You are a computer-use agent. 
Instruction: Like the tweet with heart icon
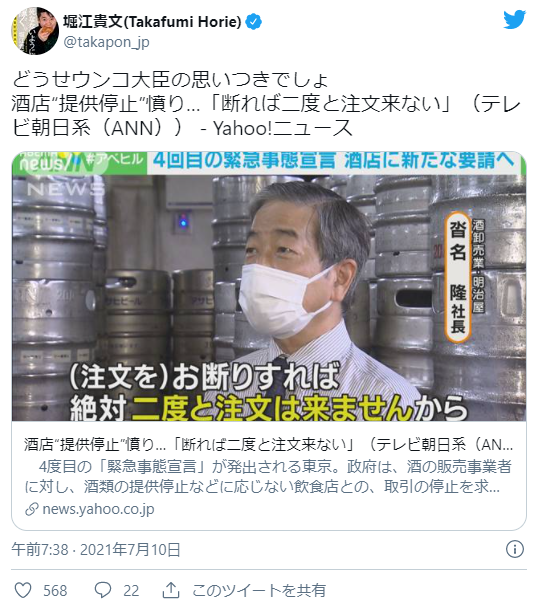[x=23, y=590]
